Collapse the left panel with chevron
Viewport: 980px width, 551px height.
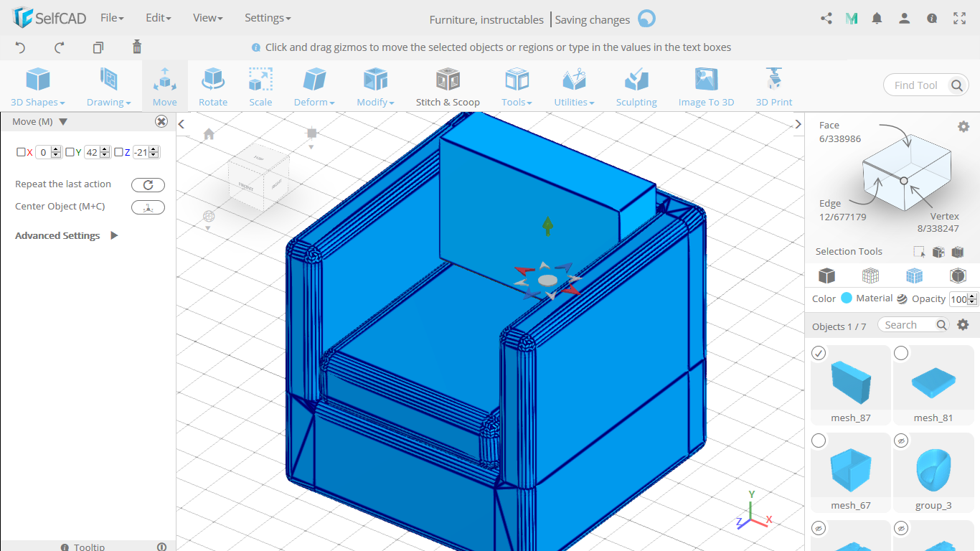click(x=182, y=124)
